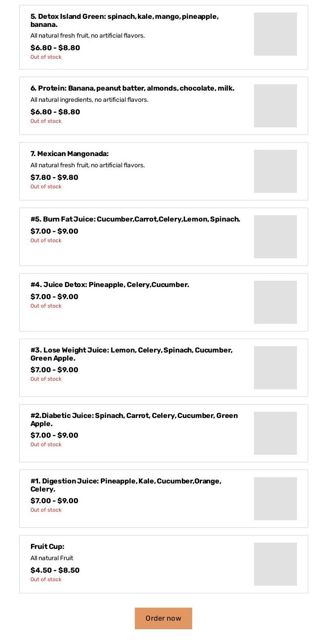Click the Lose Weight Juice thumbnail
The height and width of the screenshot is (644, 327).
[275, 368]
